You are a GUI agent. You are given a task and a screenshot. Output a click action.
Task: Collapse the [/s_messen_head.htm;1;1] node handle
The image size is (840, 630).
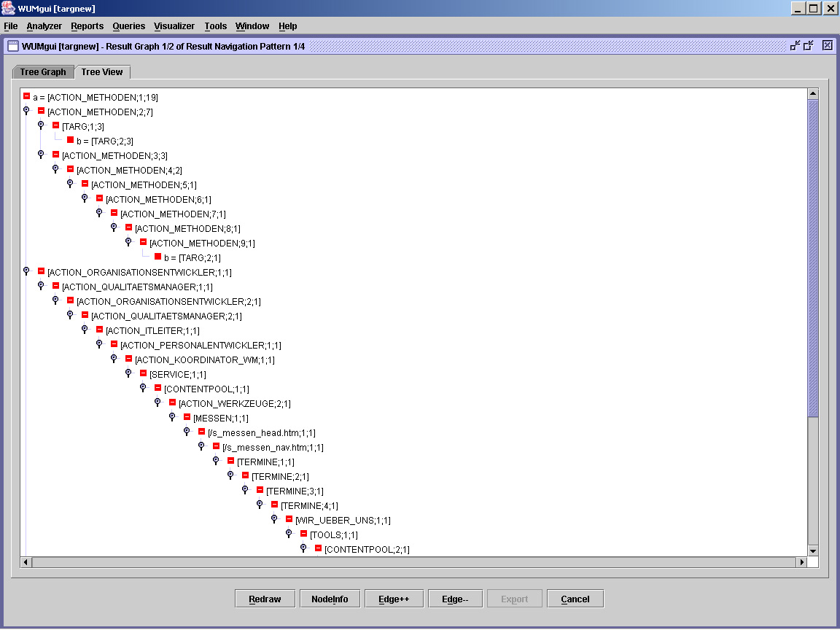click(187, 431)
